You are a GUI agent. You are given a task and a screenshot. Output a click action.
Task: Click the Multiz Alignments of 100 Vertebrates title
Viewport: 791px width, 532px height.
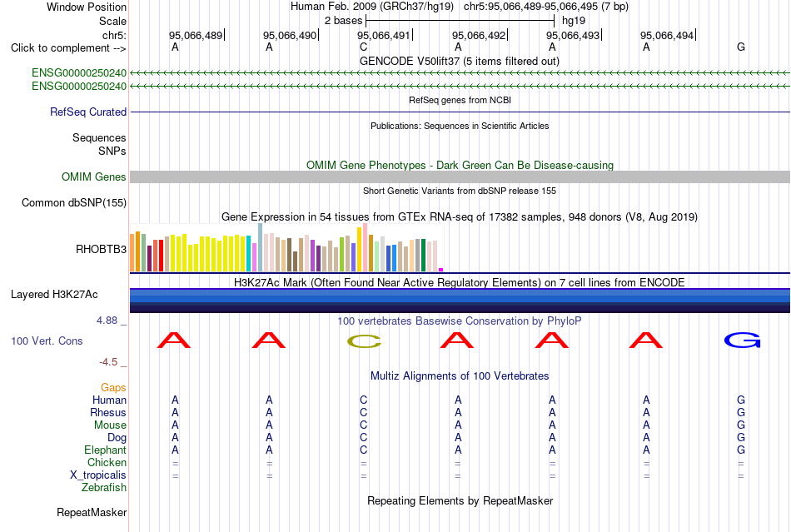[460, 375]
